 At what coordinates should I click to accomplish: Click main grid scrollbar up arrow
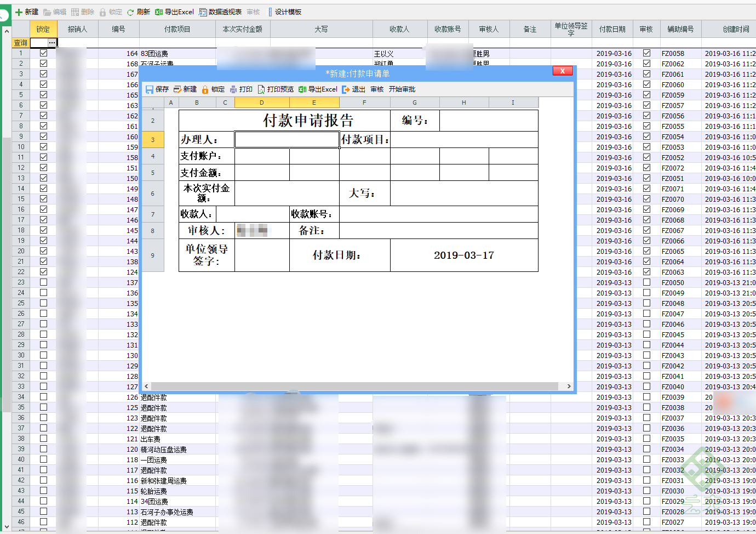pos(7,31)
